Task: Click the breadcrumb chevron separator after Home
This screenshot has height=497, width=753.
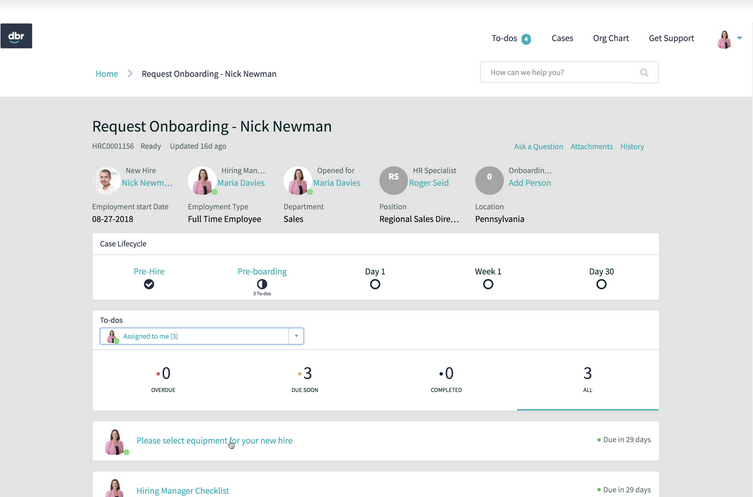Action: [x=130, y=73]
